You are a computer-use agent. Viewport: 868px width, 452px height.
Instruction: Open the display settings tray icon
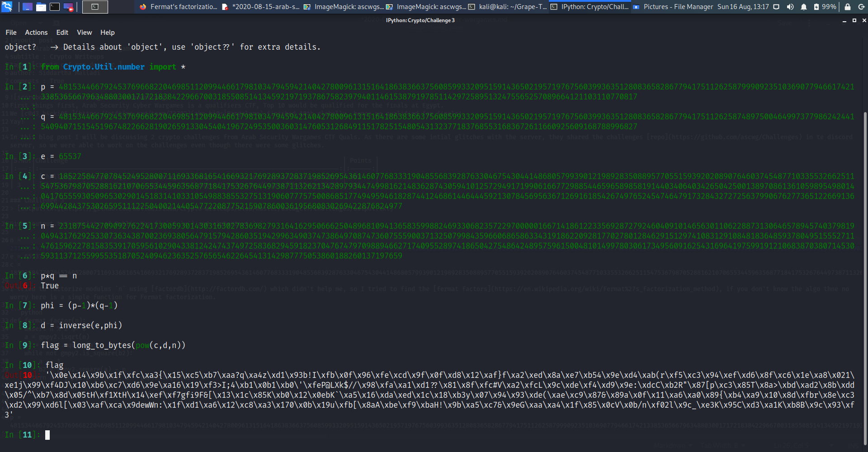[776, 7]
